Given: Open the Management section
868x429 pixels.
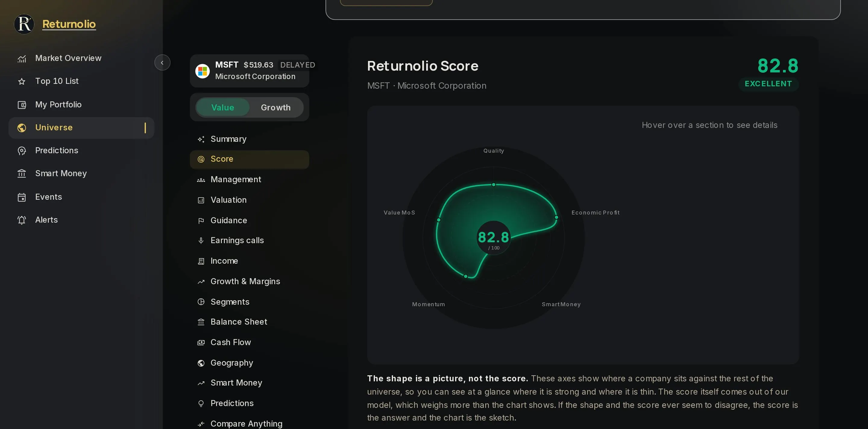Looking at the screenshot, I should coord(249,180).
